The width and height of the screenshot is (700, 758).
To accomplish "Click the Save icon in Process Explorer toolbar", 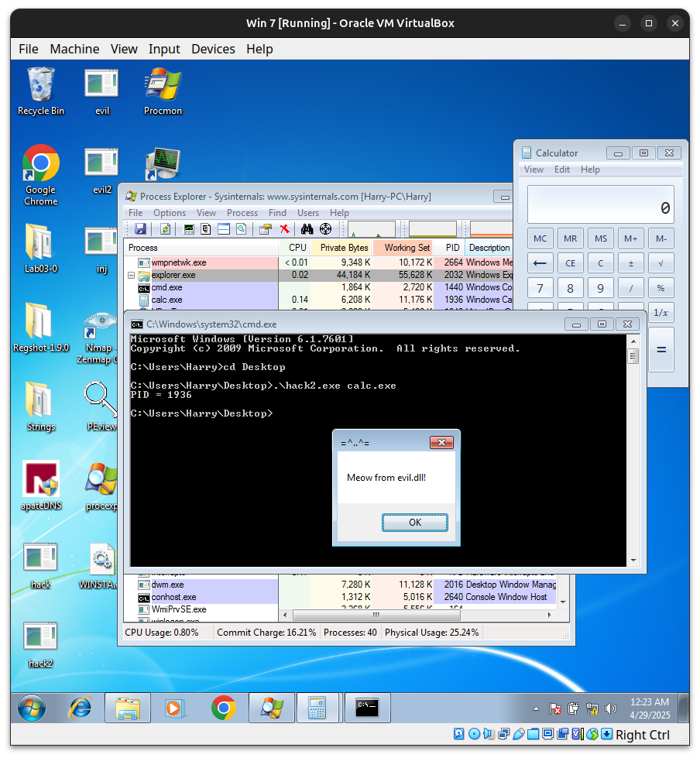I will [141, 229].
